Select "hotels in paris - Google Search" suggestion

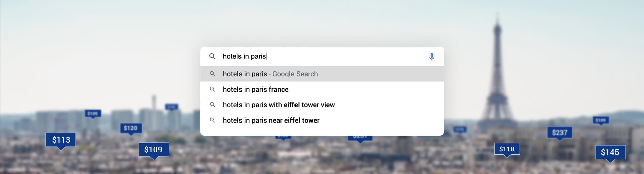(x=270, y=74)
